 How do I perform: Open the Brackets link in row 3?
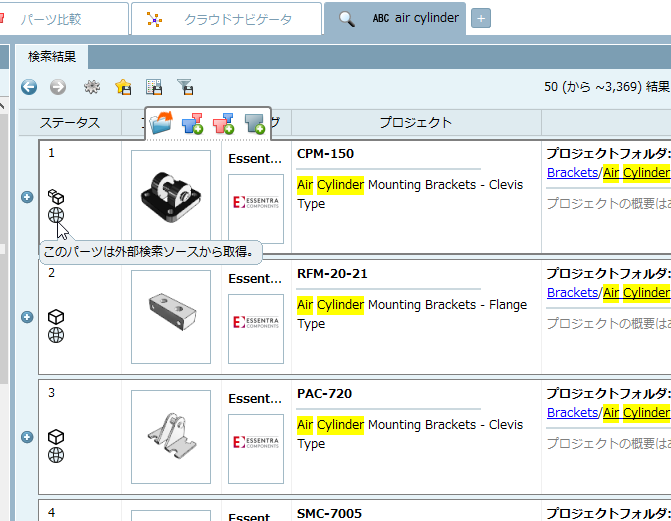pyautogui.click(x=572, y=413)
